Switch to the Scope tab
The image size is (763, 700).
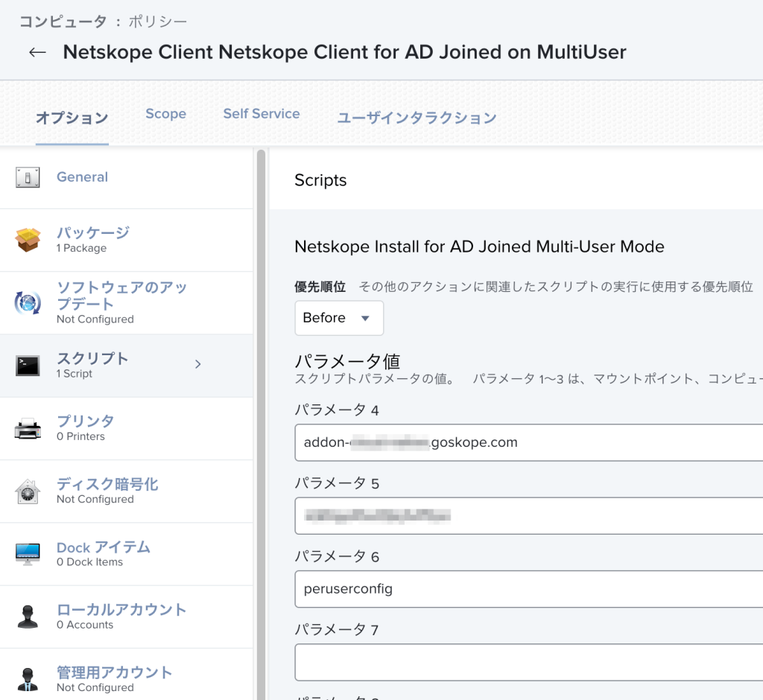click(x=166, y=114)
